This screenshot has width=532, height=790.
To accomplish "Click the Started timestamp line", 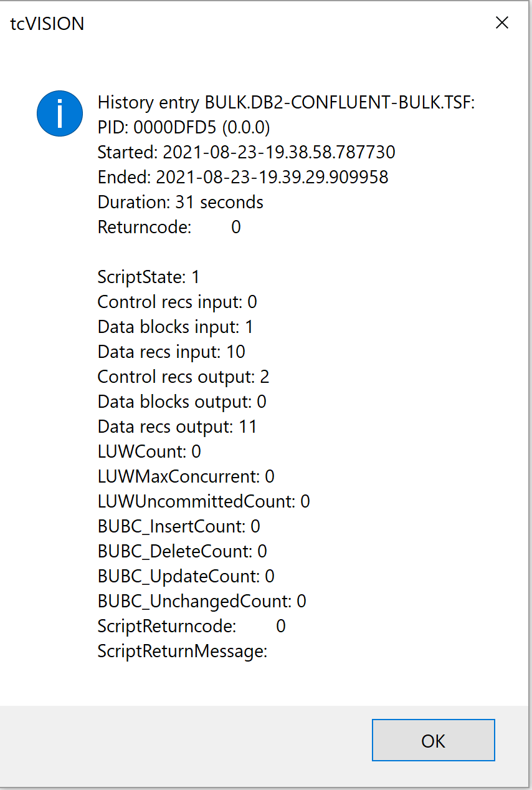I will click(x=247, y=152).
